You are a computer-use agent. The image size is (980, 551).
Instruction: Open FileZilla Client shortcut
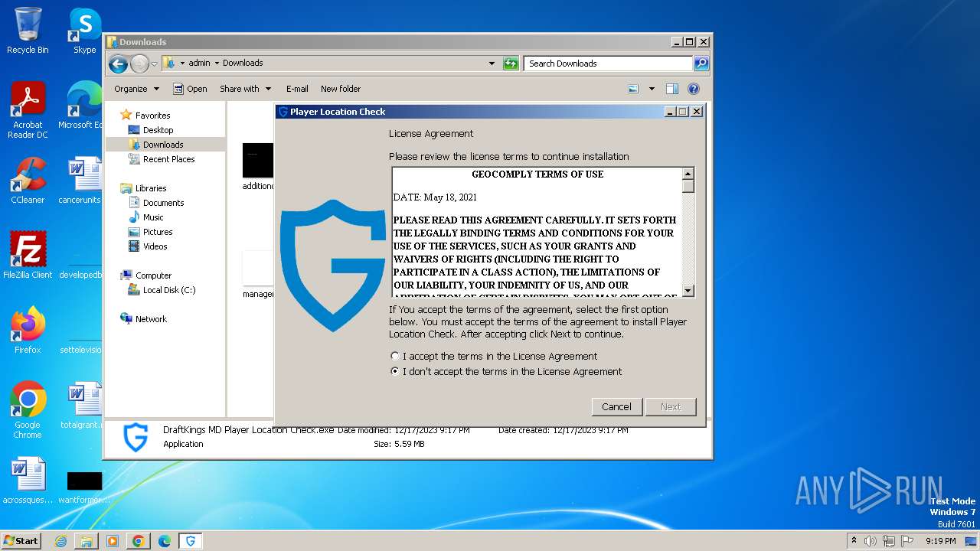pyautogui.click(x=28, y=256)
